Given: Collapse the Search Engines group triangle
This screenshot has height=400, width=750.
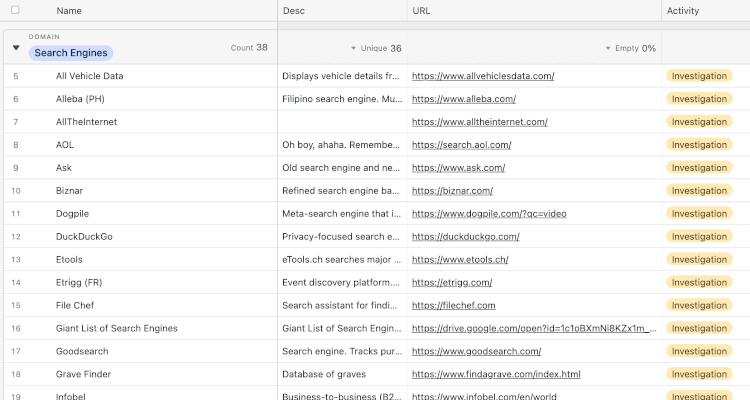Looking at the screenshot, I should click(16, 48).
